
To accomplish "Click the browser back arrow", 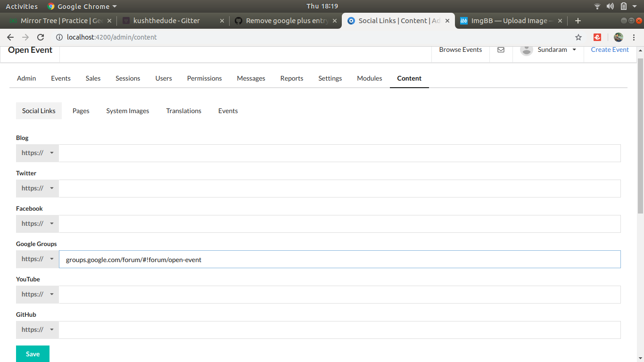I will click(x=10, y=37).
